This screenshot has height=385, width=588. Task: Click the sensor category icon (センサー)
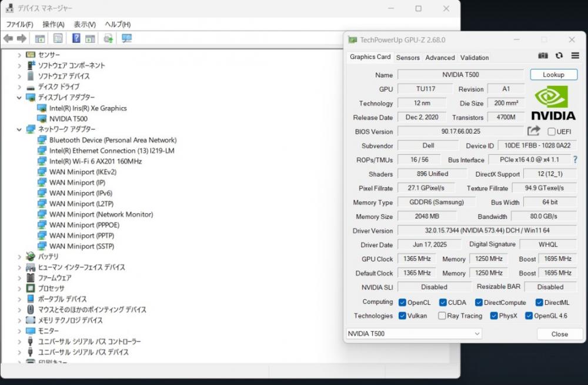pyautogui.click(x=31, y=55)
